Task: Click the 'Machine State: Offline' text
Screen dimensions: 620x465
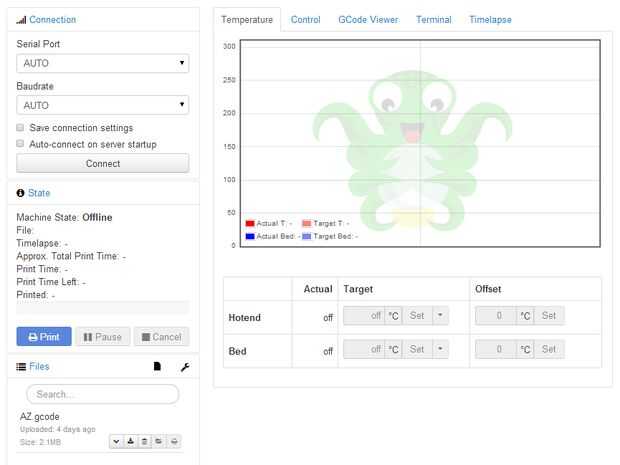Action: (x=64, y=217)
